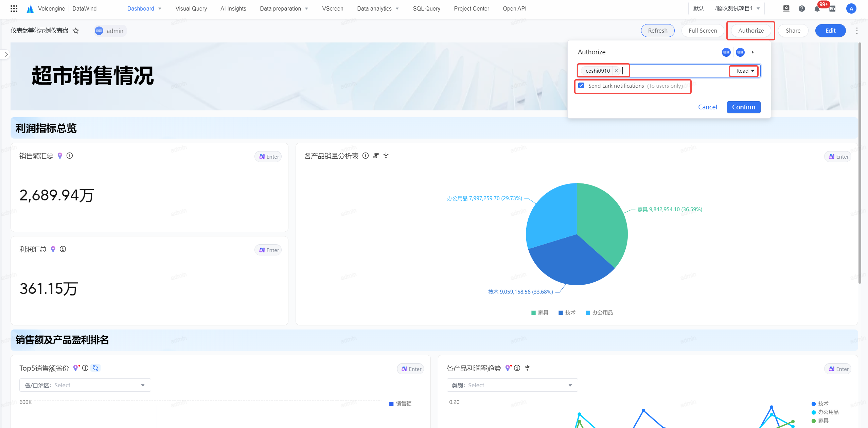
Task: Click the Authorize button
Action: (x=751, y=31)
